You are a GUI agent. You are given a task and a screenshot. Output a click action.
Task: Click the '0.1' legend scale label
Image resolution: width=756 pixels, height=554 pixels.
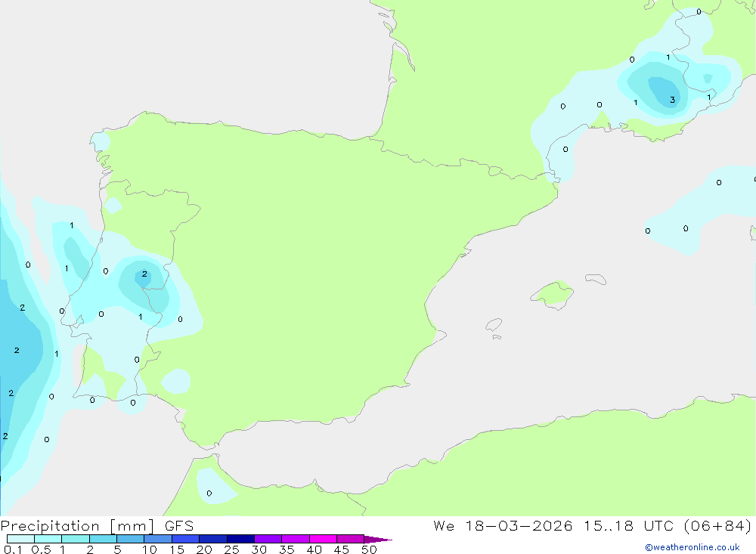[x=13, y=549]
